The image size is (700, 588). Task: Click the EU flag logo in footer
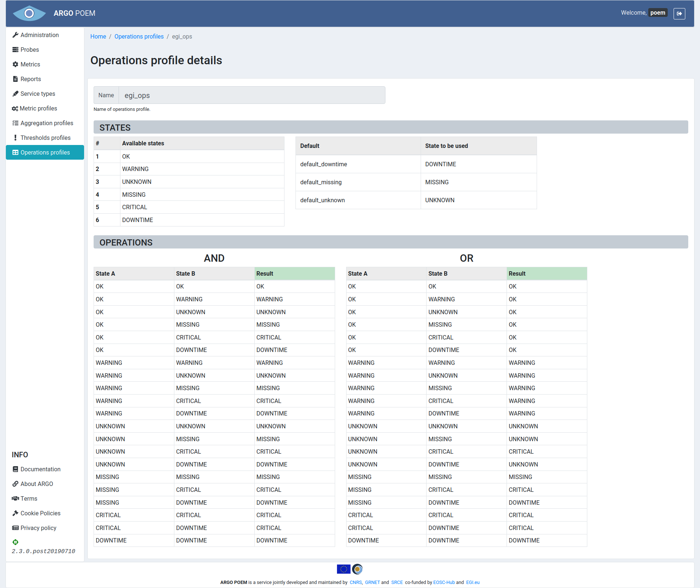pos(344,569)
